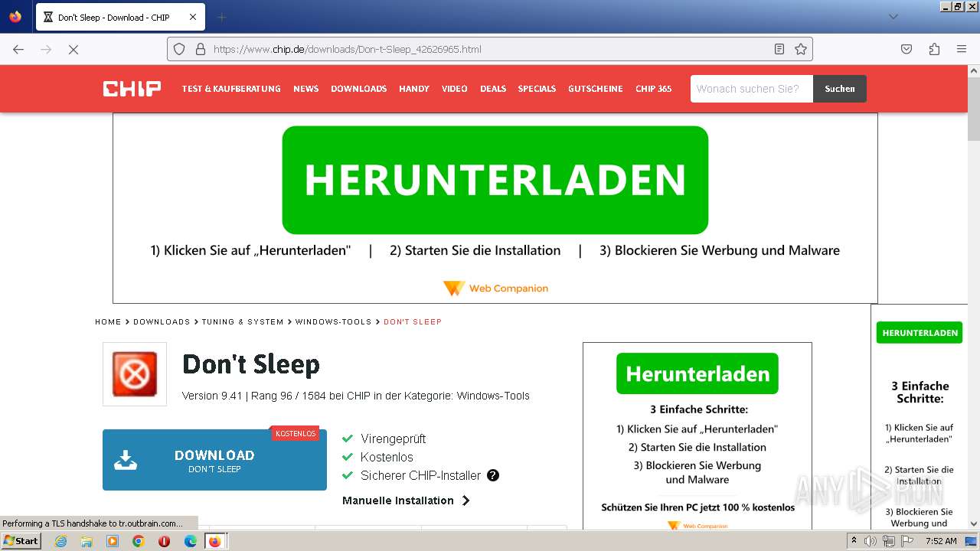Screen dimensions: 980x551
Task: Open Save to Pocket icon
Action: pos(906,49)
